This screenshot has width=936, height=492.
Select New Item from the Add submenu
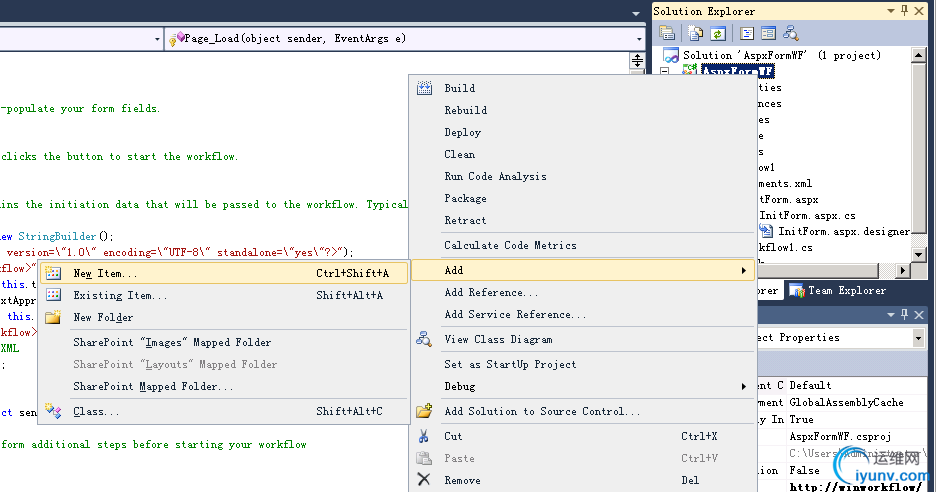coord(105,273)
